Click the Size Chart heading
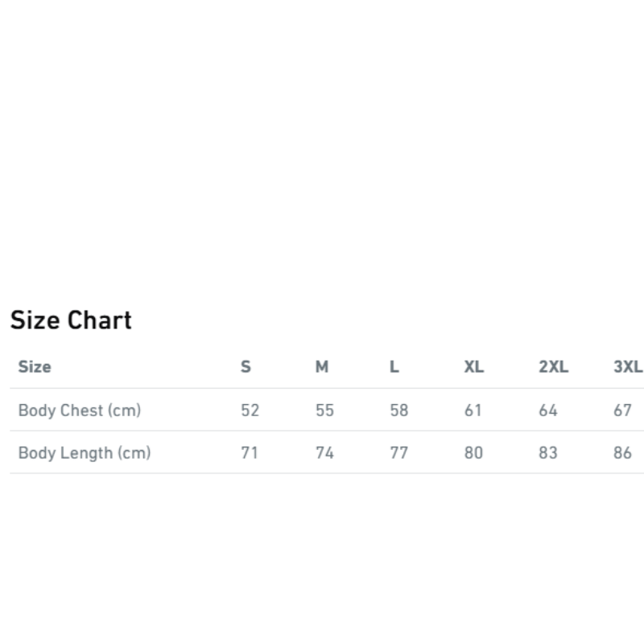The width and height of the screenshot is (644, 644). 71,320
